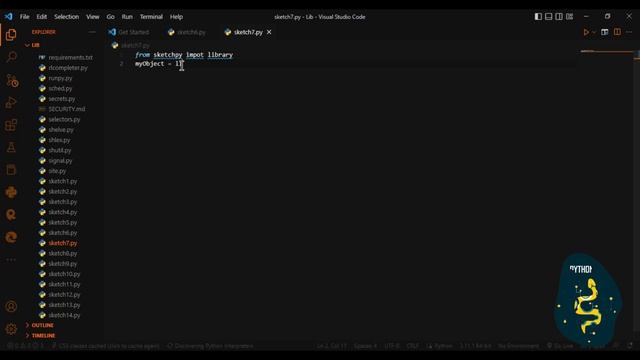Viewport: 640px width, 360px height.
Task: Split the editor to the right
Action: point(617,32)
